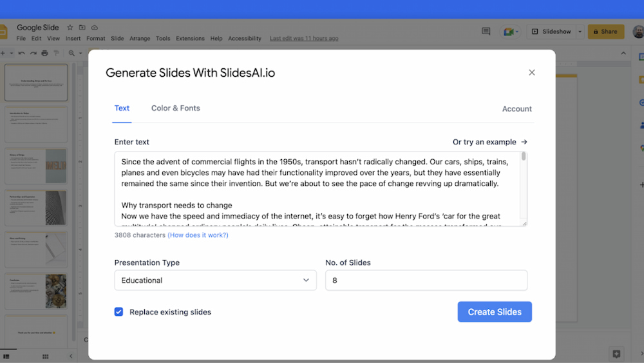Click the print icon in toolbar

tap(45, 53)
